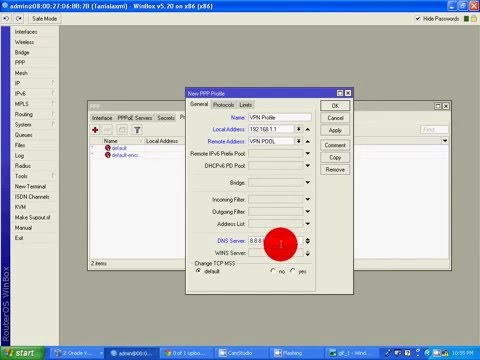480x360 pixels.
Task: Switch to the Protocols tab
Action: 223,105
